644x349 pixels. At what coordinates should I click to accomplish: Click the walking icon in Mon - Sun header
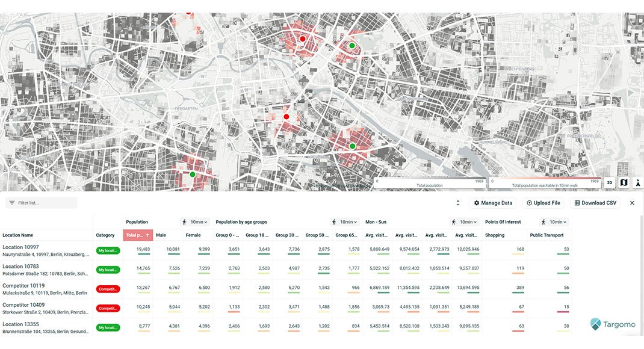453,221
